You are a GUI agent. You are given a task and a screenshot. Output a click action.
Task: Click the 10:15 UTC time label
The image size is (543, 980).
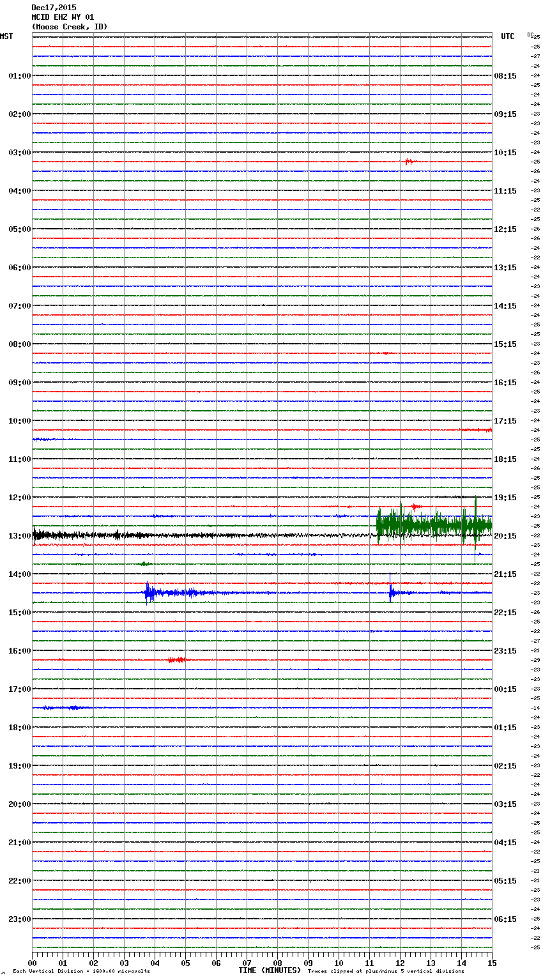click(x=505, y=153)
